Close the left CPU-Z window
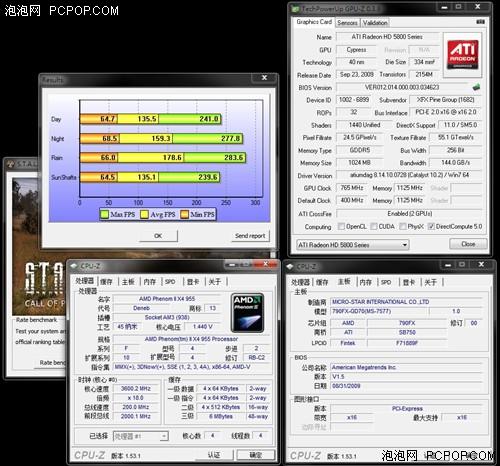Image resolution: width=500 pixels, height=466 pixels. [x=266, y=264]
